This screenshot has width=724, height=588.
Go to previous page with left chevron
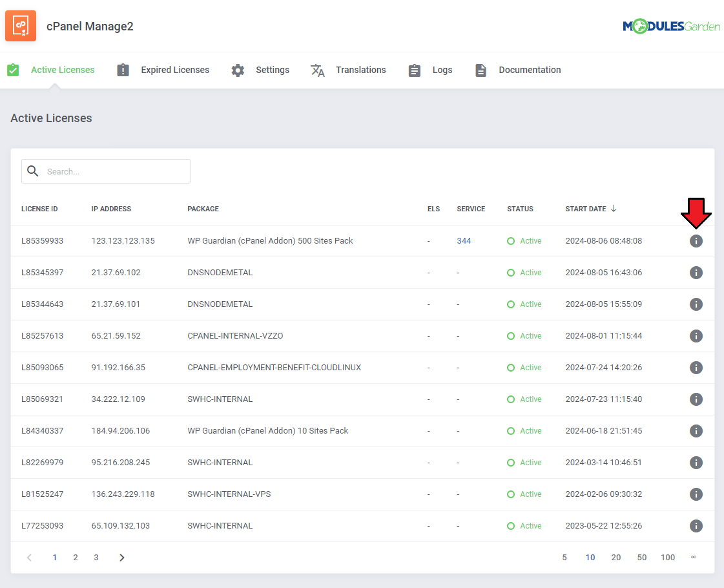pyautogui.click(x=29, y=558)
